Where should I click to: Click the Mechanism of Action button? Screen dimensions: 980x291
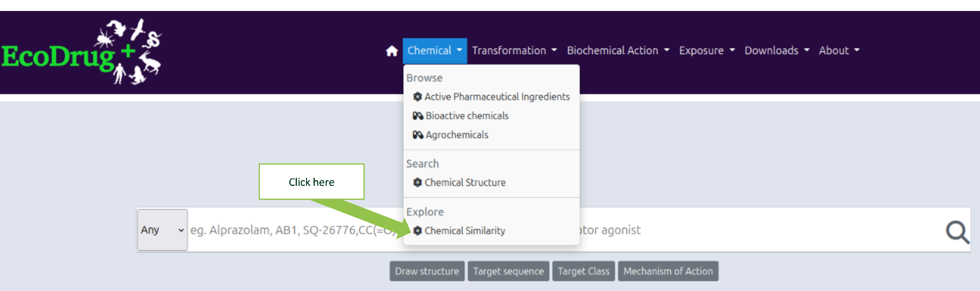(668, 271)
